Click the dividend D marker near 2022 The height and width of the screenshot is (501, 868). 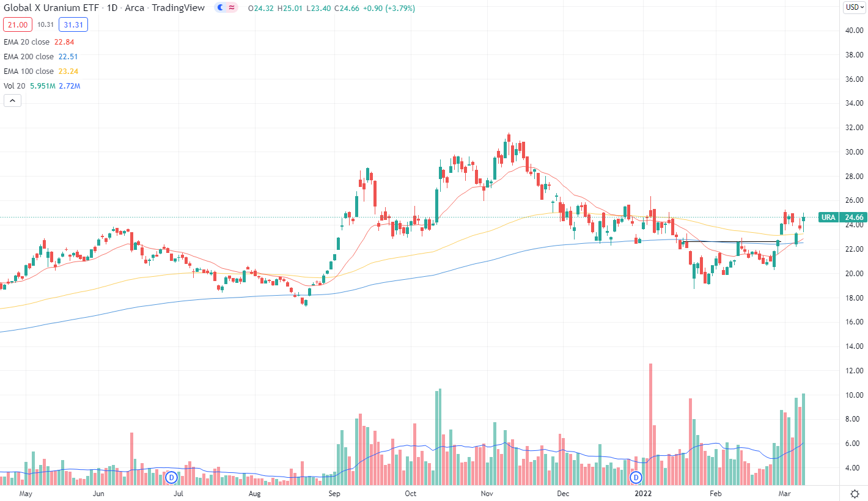[636, 477]
